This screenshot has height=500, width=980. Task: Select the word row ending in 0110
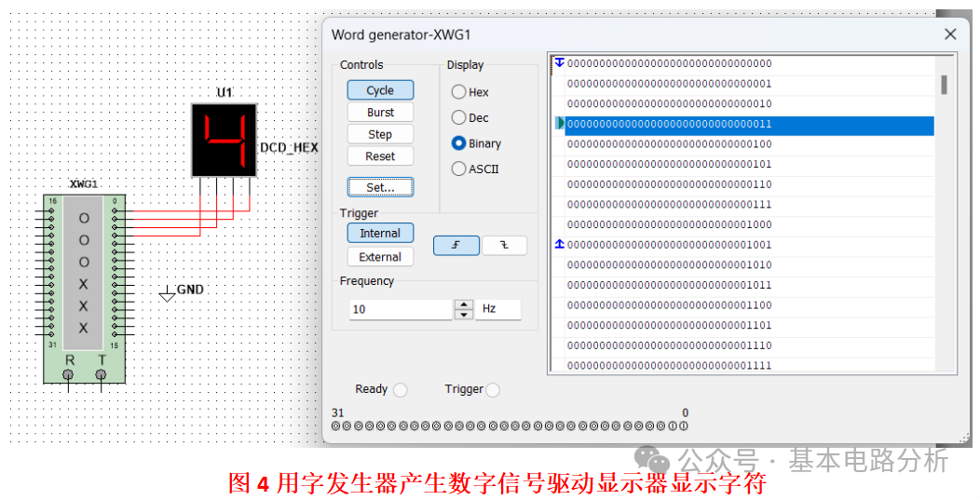pyautogui.click(x=749, y=184)
